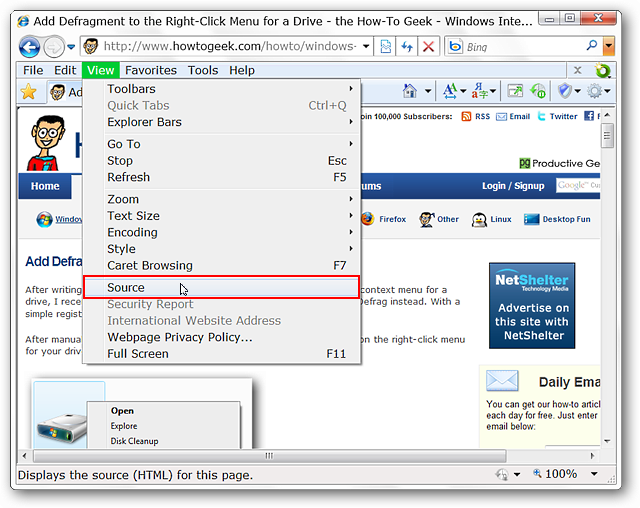Open the File menu
The height and width of the screenshot is (508, 640).
33,70
